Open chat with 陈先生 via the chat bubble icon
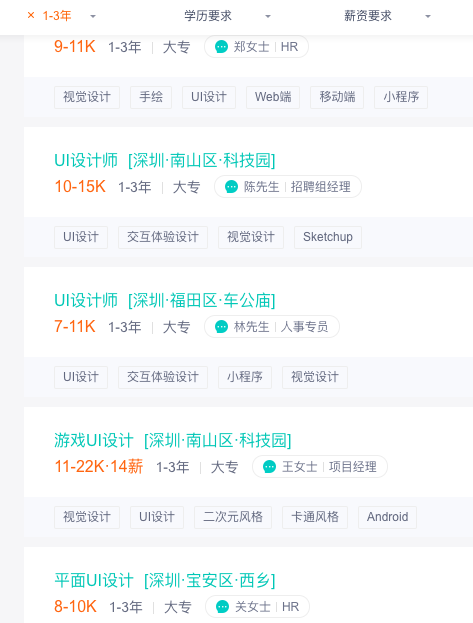The image size is (473, 623). pyautogui.click(x=231, y=186)
